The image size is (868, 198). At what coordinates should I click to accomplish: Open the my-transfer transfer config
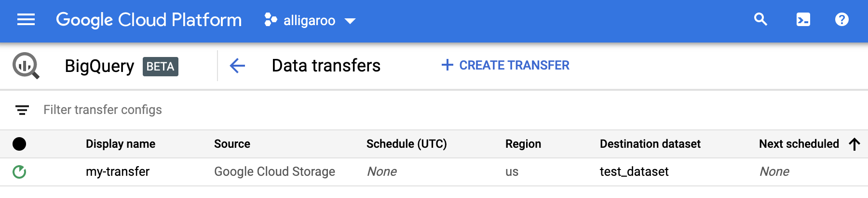118,171
